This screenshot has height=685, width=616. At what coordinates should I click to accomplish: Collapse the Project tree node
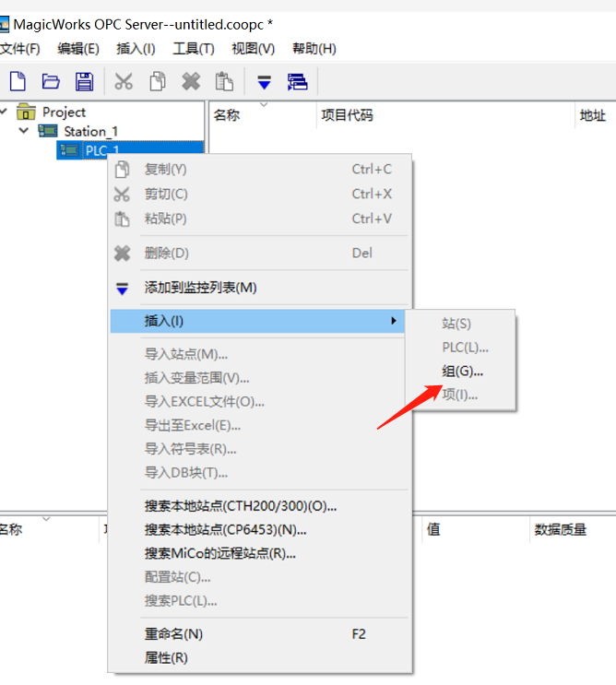coord(4,112)
